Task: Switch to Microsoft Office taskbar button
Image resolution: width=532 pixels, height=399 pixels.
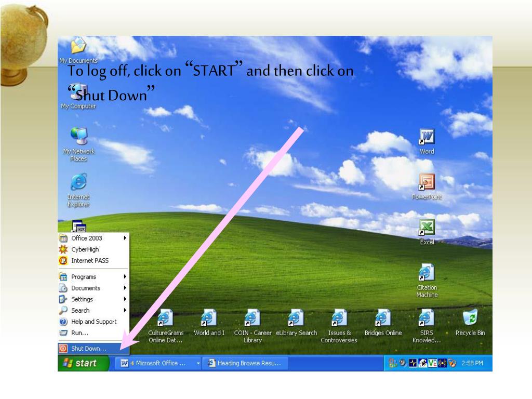Action: (158, 363)
